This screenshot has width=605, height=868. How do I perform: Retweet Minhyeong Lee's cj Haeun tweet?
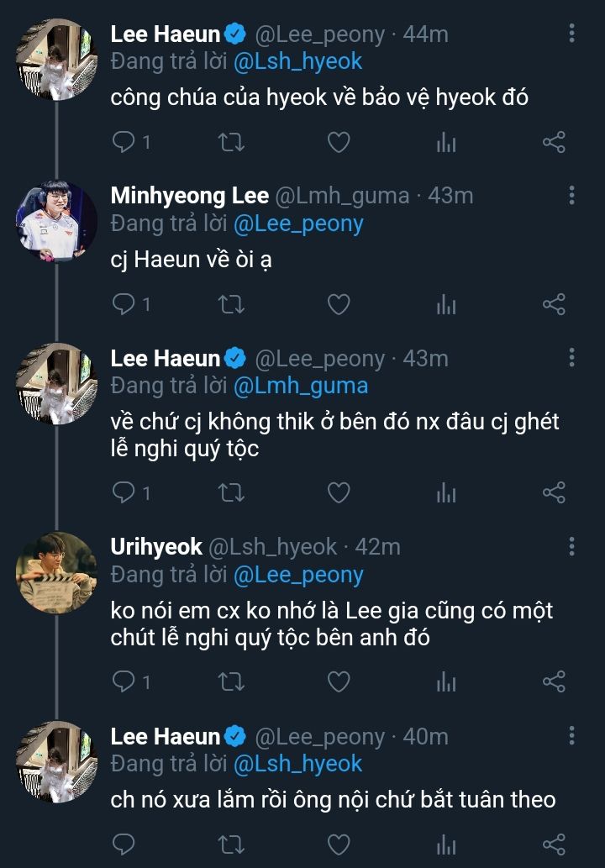231,304
